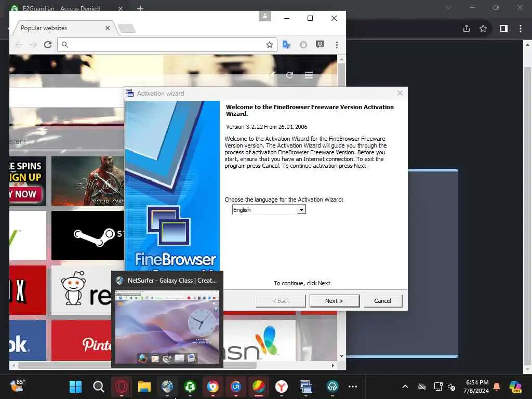The width and height of the screenshot is (532, 399).
Task: Click the free spins sign up ad
Action: (x=28, y=181)
